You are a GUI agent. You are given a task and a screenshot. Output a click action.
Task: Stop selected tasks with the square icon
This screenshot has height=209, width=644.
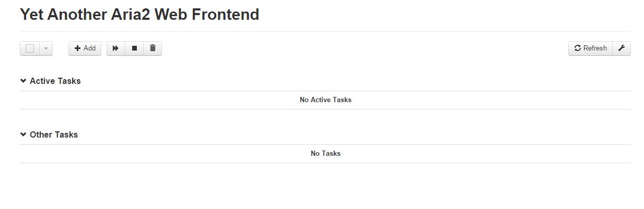point(134,48)
